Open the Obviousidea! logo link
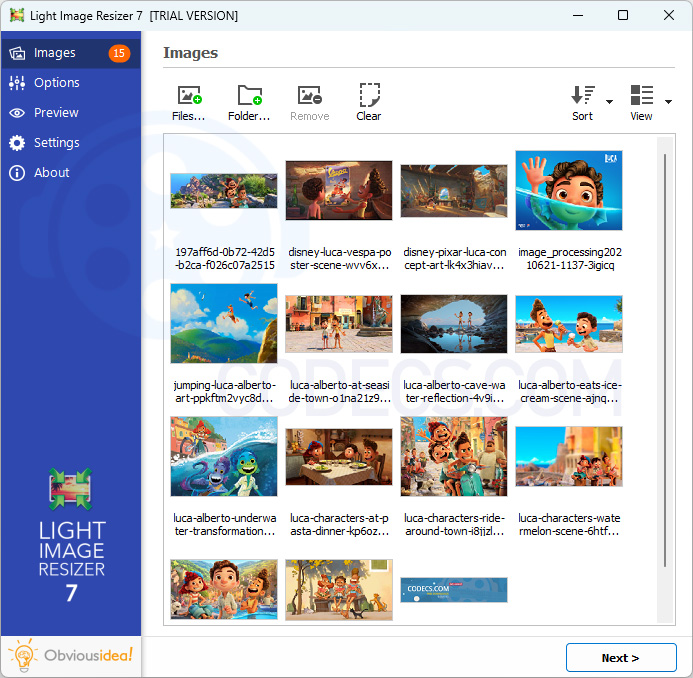Viewport: 693px width, 678px height. point(71,655)
